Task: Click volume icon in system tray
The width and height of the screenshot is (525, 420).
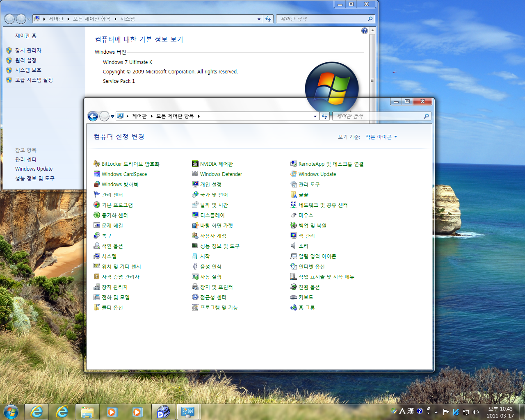Action: pos(476,412)
